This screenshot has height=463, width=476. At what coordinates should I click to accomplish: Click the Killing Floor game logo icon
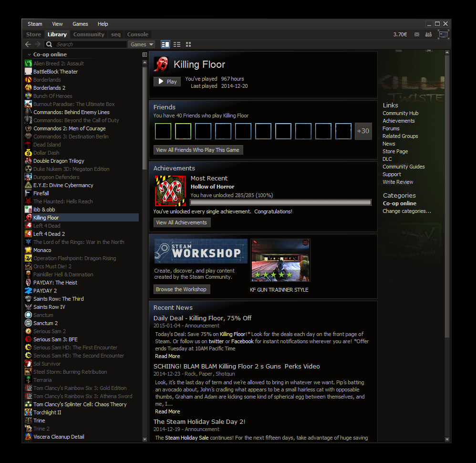[x=161, y=64]
